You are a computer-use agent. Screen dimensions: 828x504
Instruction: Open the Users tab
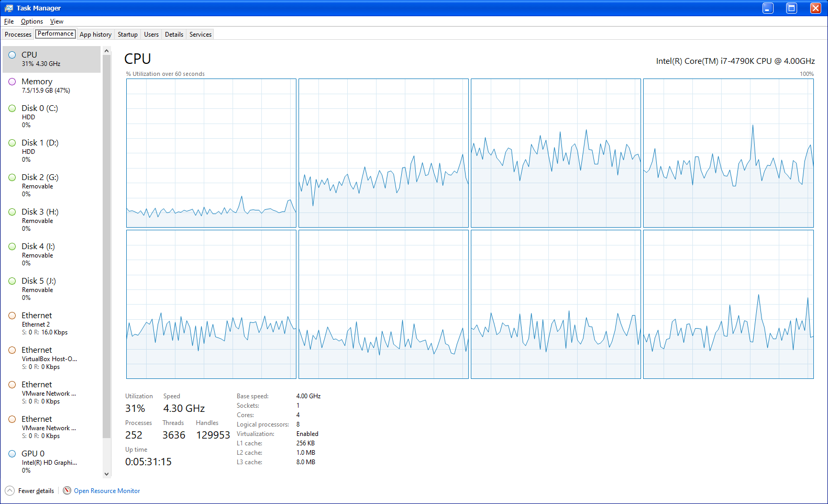[x=151, y=35]
